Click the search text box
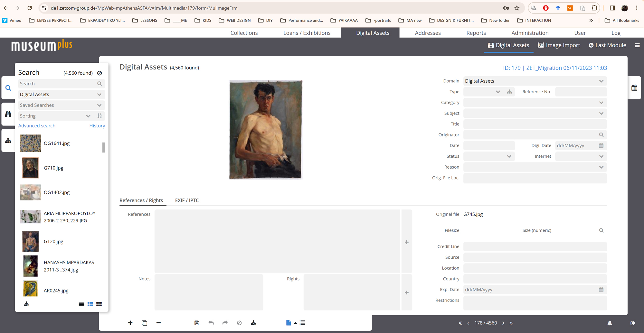This screenshot has width=644, height=333. click(62, 84)
